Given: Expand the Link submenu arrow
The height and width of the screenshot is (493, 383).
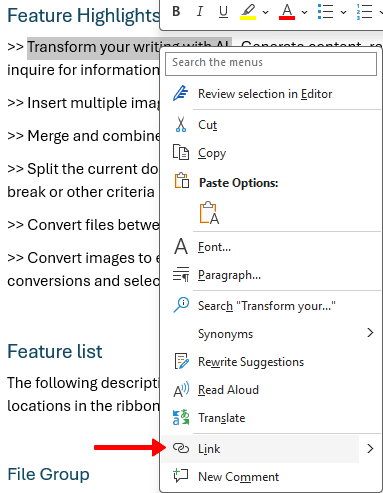Looking at the screenshot, I should [x=370, y=449].
